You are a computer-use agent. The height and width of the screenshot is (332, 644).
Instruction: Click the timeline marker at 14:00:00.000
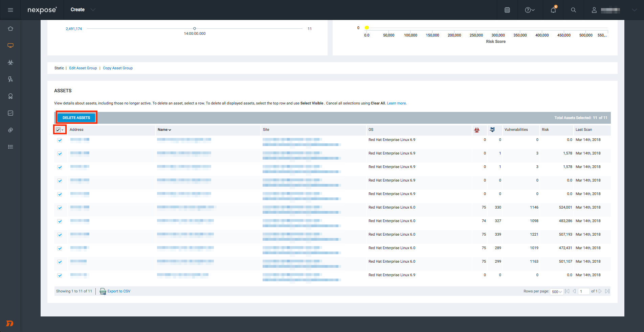tap(195, 28)
